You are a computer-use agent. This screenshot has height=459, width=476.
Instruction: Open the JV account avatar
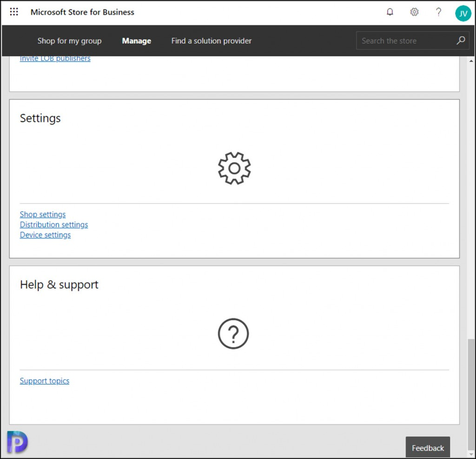[x=463, y=13]
